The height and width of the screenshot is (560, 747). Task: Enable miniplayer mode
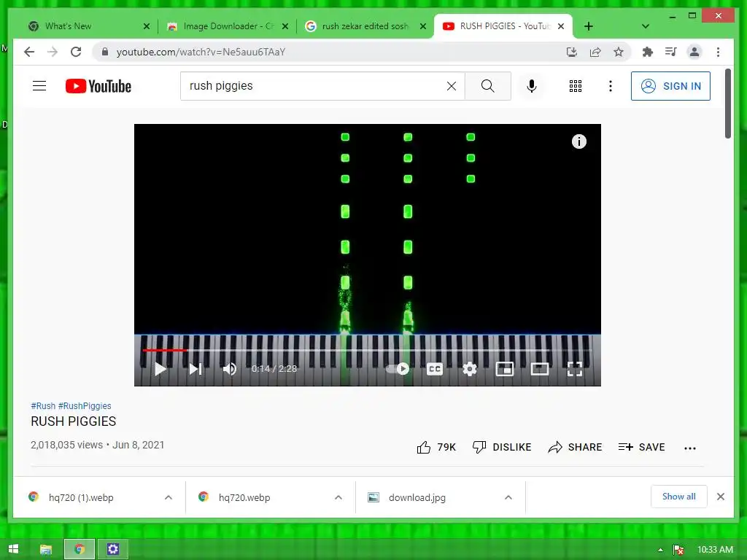click(505, 368)
